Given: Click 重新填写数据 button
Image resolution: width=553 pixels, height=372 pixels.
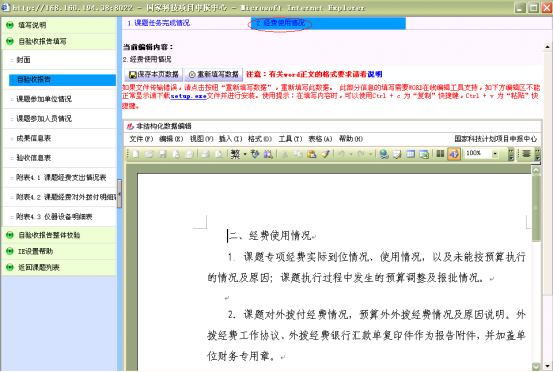Looking at the screenshot, I should coord(213,74).
